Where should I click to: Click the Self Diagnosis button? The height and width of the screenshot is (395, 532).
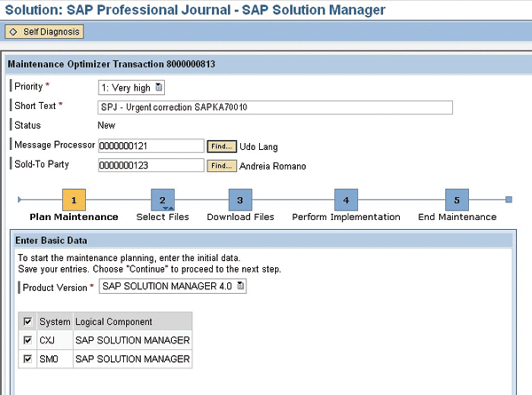point(44,32)
